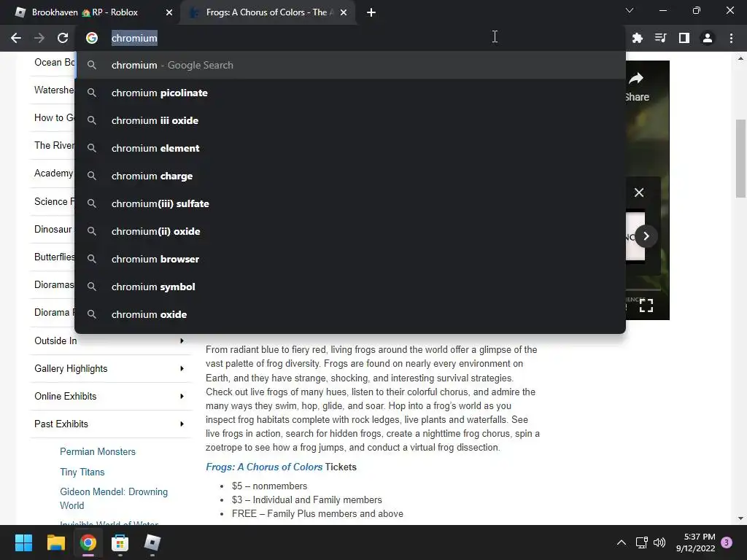
Task: Click the forward navigation arrow
Action: [x=39, y=38]
